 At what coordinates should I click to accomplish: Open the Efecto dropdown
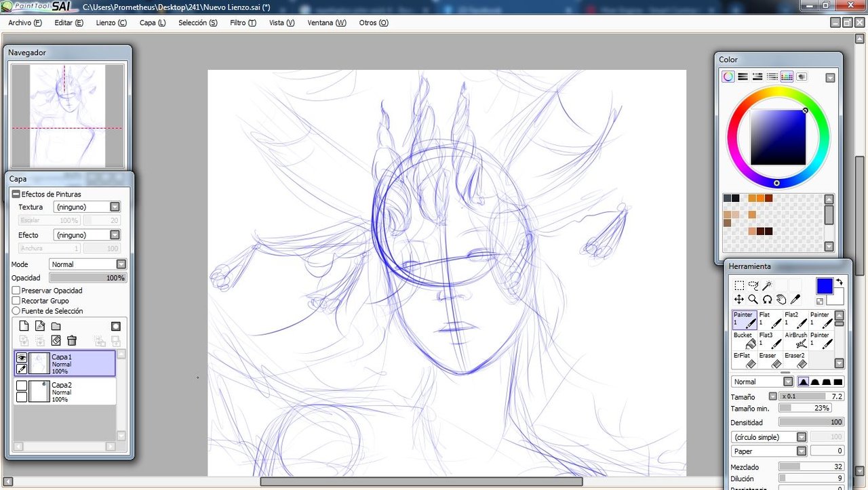pos(87,234)
